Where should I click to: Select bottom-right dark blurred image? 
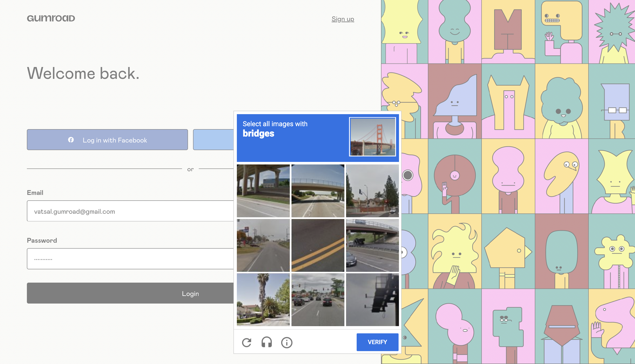coord(372,300)
